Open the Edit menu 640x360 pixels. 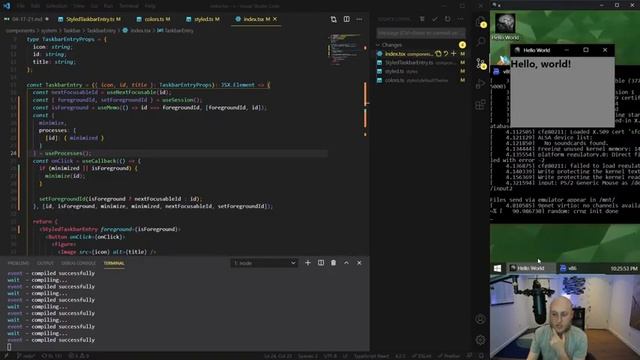(36, 6)
